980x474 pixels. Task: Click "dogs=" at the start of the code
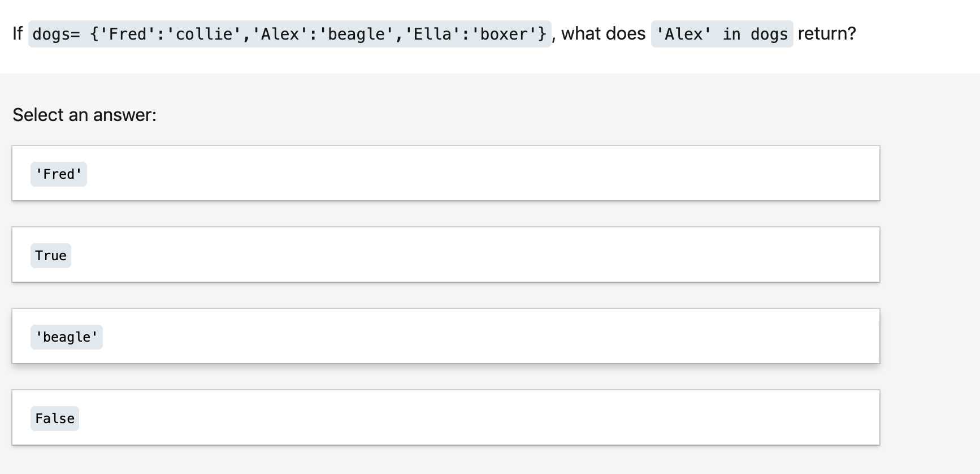pos(57,34)
